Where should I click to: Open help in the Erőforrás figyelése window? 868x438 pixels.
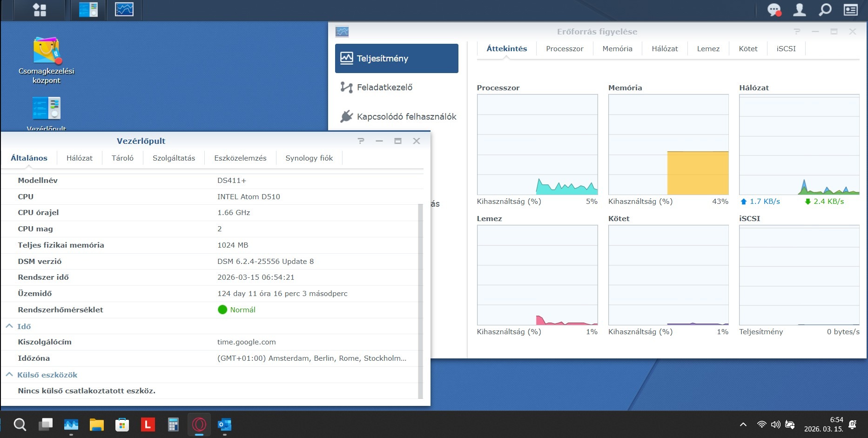point(797,32)
